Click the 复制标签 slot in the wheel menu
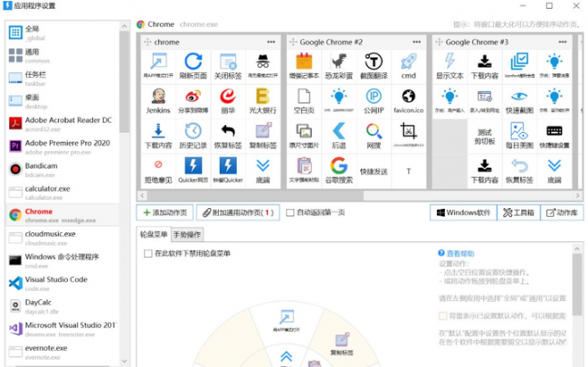 click(x=342, y=343)
